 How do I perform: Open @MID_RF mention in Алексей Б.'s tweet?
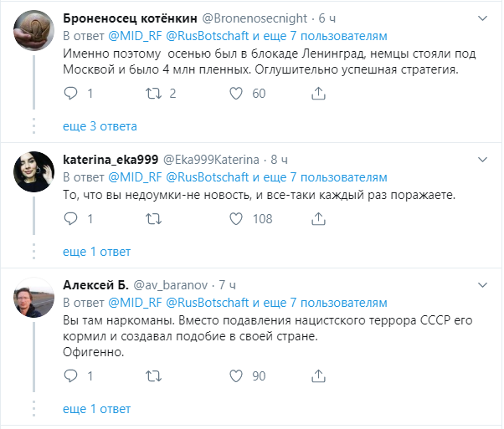(x=136, y=302)
